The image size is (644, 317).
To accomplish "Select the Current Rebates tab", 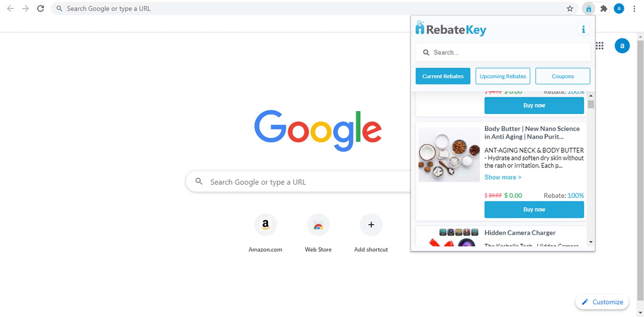I will coord(443,76).
